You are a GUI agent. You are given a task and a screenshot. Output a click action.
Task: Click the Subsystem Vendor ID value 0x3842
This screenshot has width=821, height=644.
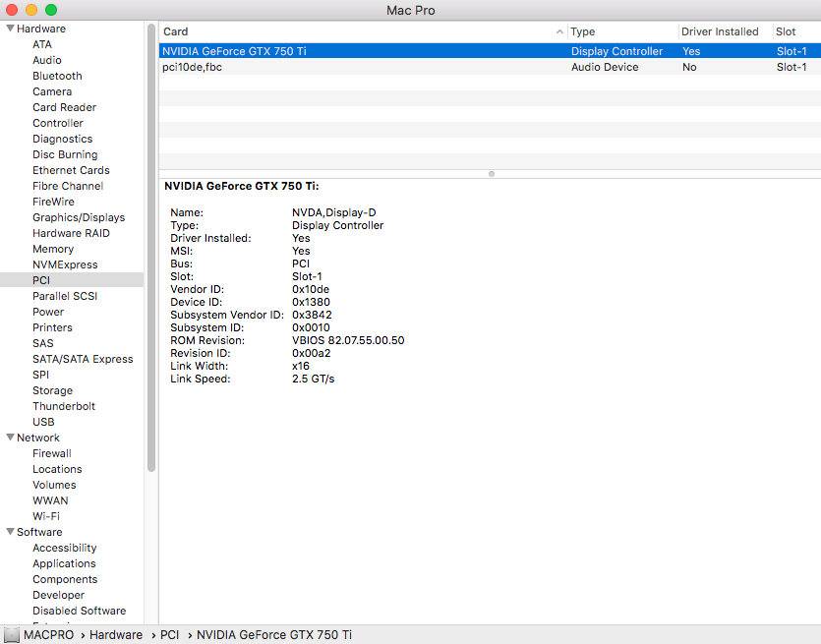point(312,315)
